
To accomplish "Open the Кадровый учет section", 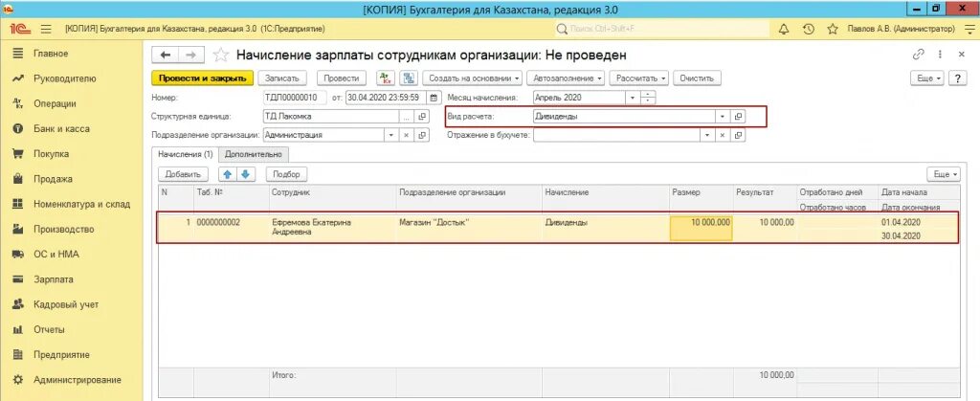I will point(66,304).
